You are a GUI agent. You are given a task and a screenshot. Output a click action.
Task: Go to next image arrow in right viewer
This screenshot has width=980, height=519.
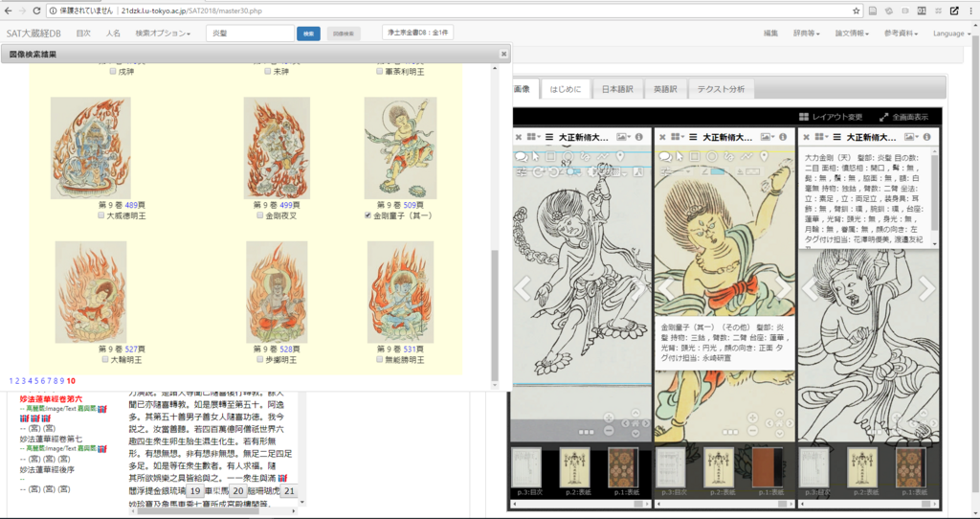click(927, 288)
